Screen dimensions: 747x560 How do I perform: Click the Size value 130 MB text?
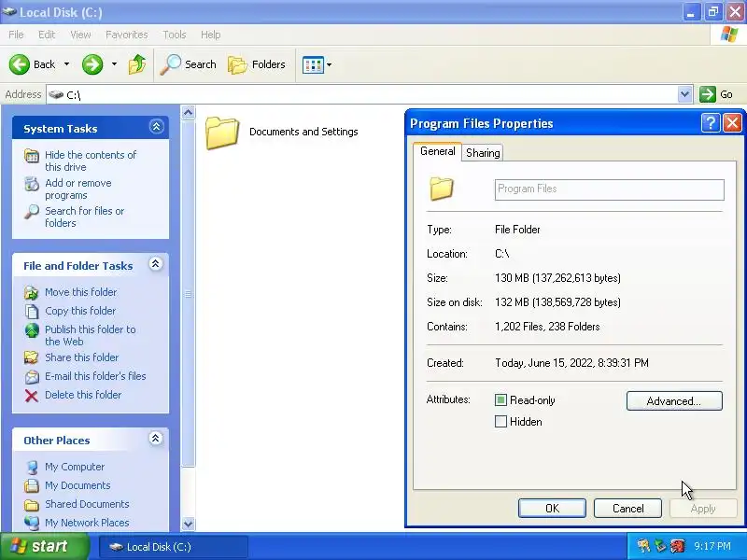pos(557,278)
